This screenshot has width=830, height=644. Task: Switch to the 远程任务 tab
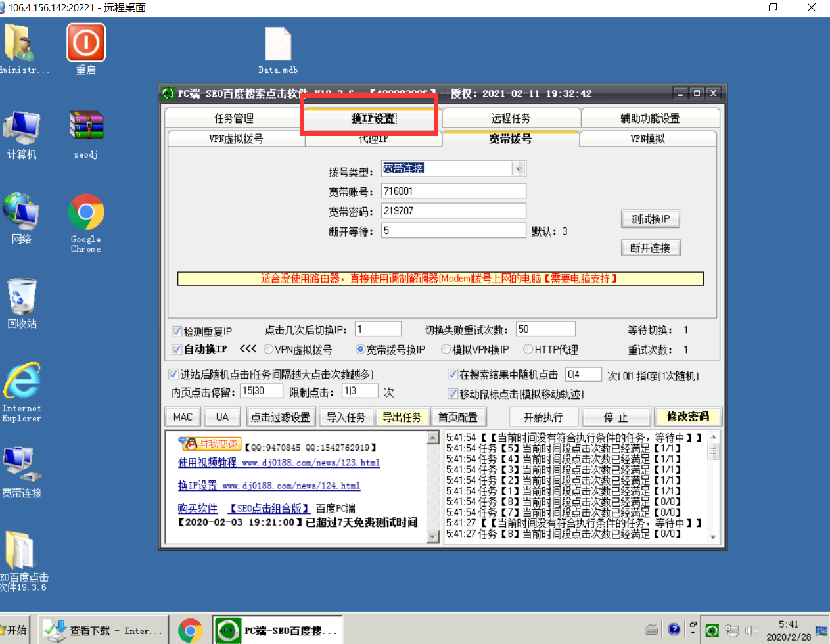point(511,118)
